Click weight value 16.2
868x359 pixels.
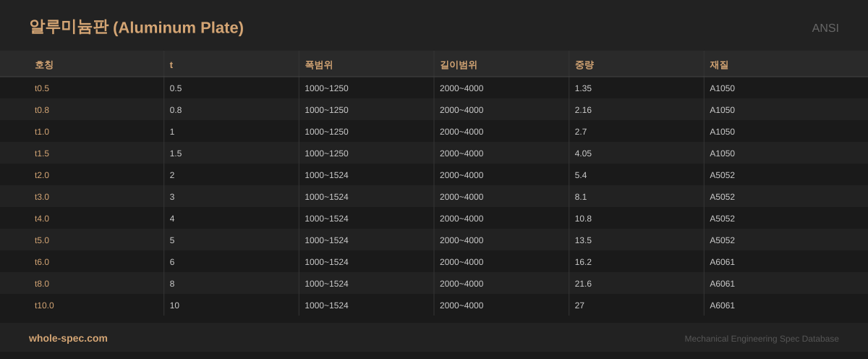(584, 262)
